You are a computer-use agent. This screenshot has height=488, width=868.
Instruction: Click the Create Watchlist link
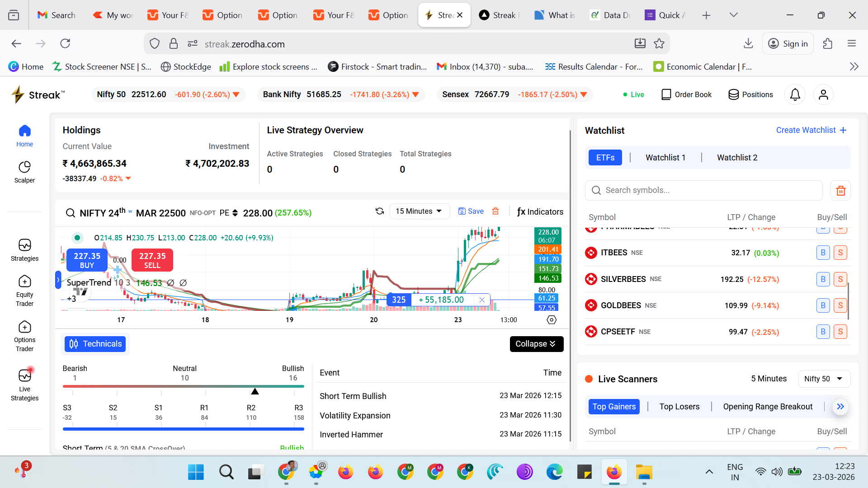coord(811,130)
